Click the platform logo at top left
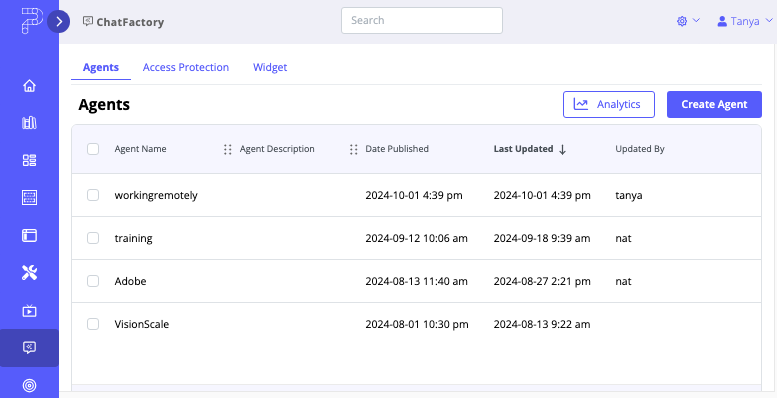Screen dimensions: 777x398 [x=32, y=21]
